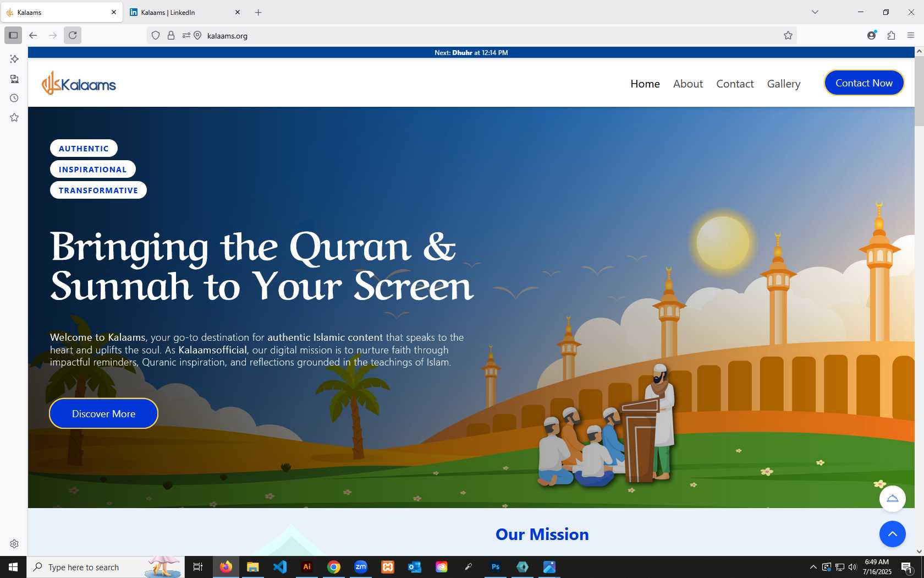Viewport: 924px width, 578px height.
Task: Go to the Home nav link
Action: point(645,84)
